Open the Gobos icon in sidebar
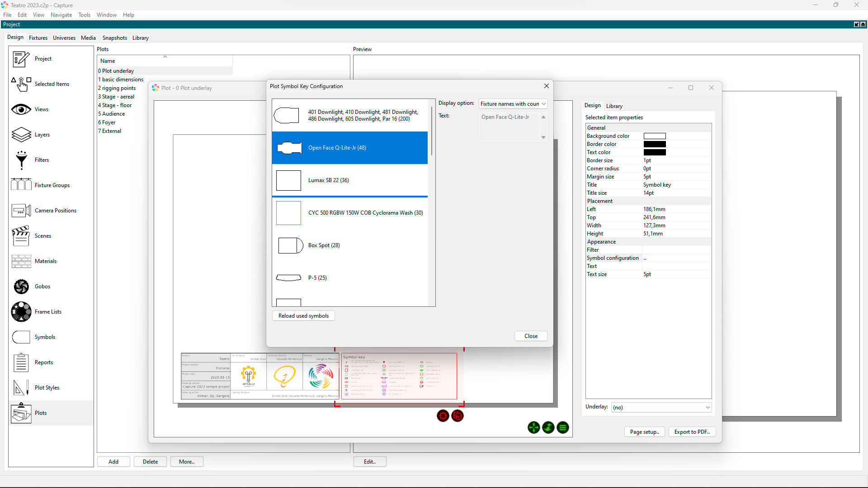 (x=21, y=286)
